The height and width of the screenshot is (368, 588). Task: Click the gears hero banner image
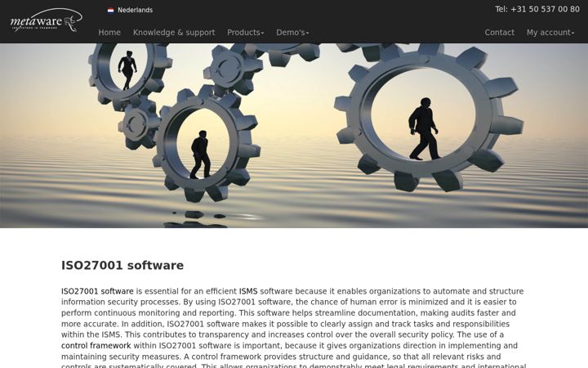click(294, 136)
